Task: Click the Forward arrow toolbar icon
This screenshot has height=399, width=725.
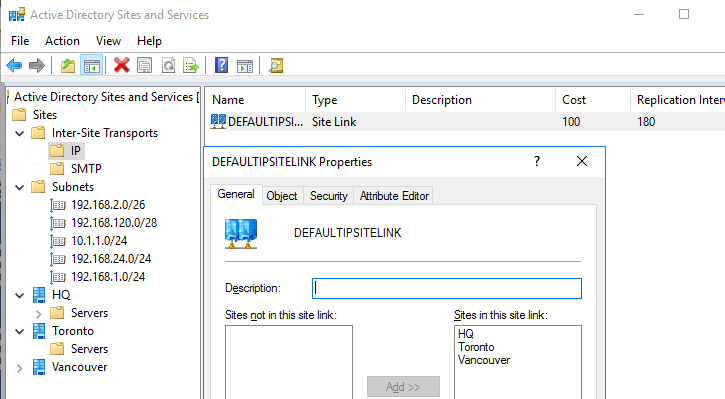Action: 37,66
